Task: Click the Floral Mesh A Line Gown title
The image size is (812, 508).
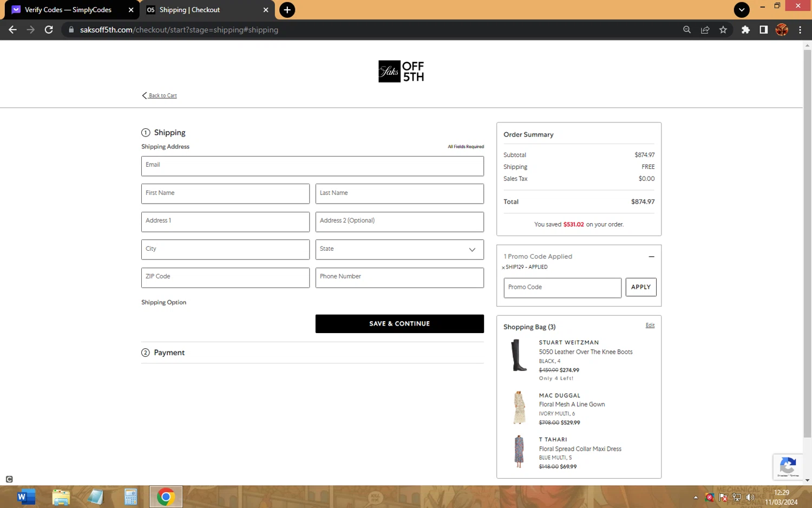Action: 572,405
